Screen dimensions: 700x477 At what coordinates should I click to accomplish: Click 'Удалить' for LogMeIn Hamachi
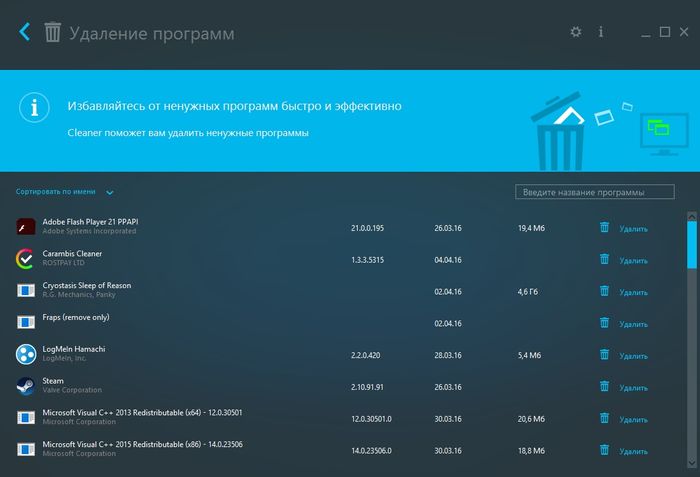pos(633,356)
